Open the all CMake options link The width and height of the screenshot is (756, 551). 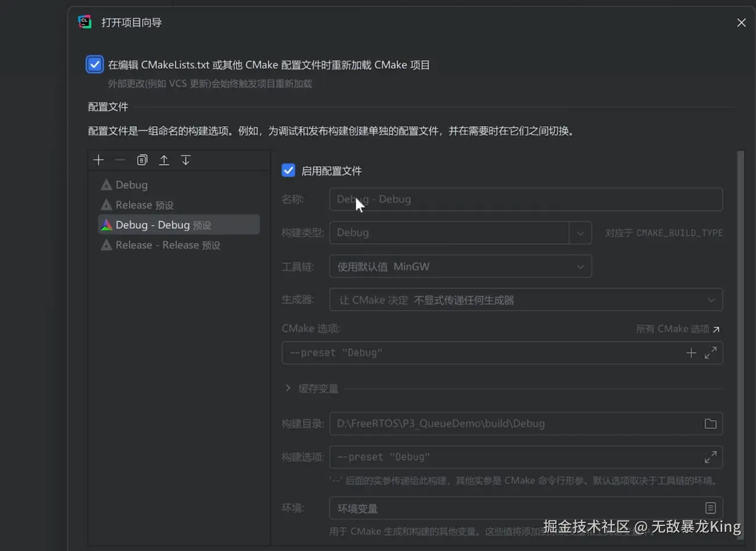(678, 329)
